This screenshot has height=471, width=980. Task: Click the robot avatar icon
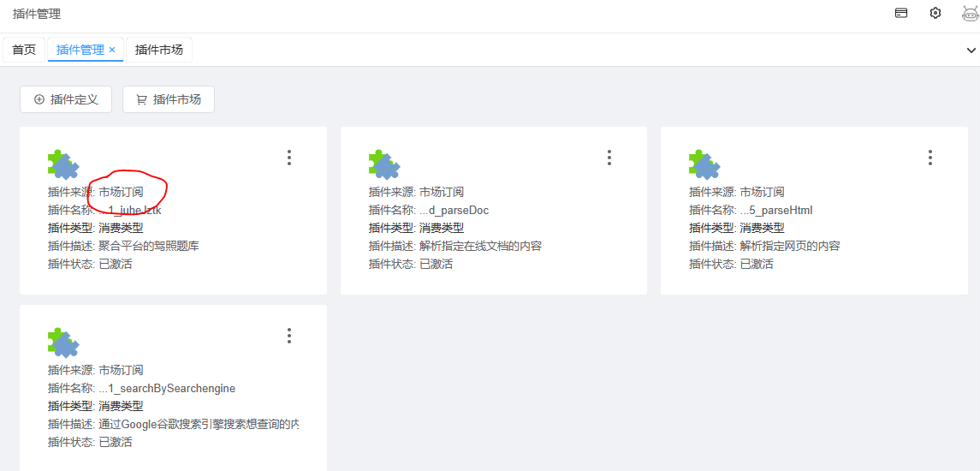click(969, 14)
